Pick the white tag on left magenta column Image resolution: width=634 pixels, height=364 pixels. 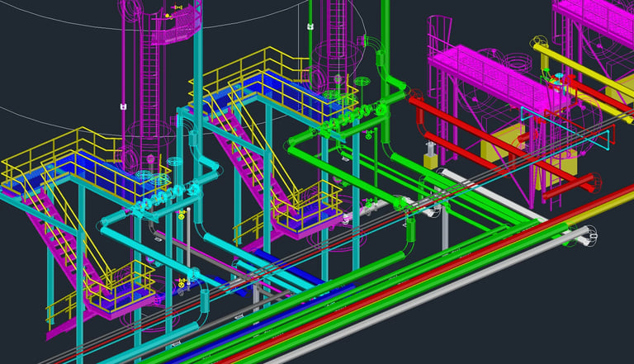124,106
